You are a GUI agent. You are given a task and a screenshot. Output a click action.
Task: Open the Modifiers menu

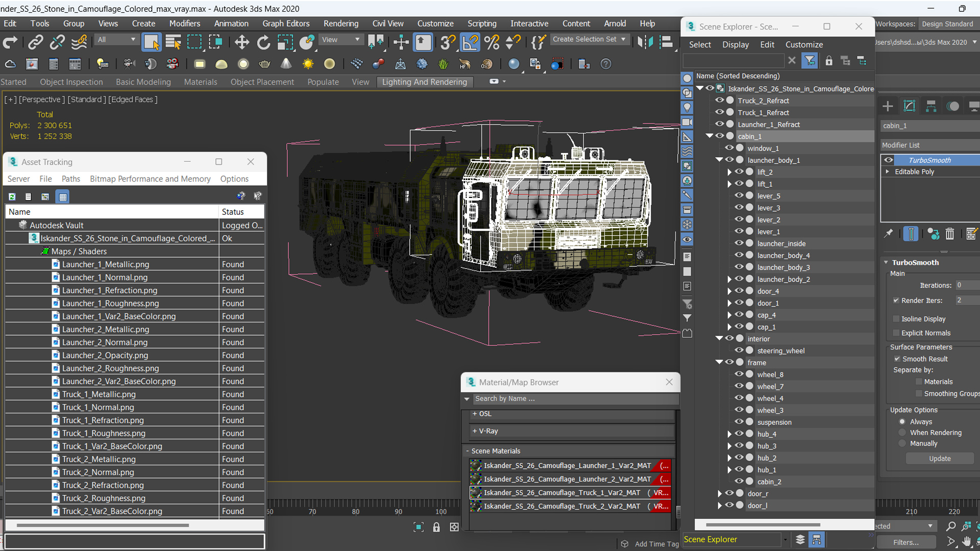pos(185,23)
